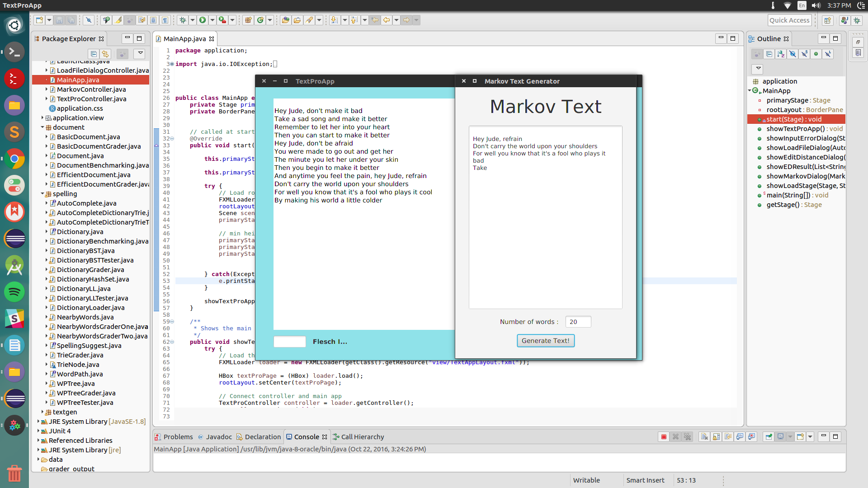The width and height of the screenshot is (868, 488).
Task: Click the New file wizard icon
Action: click(x=40, y=20)
